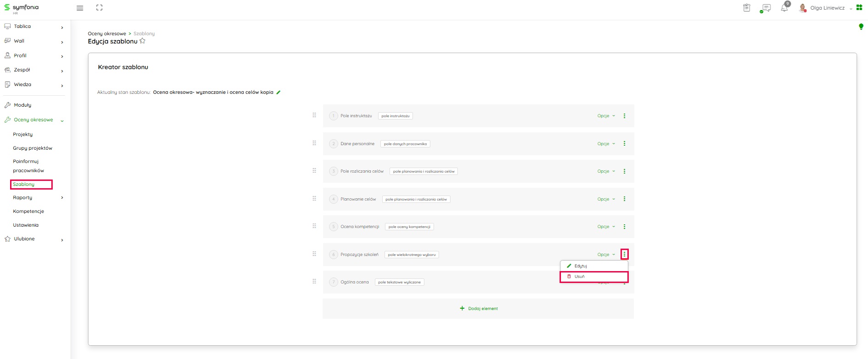Open the notifications bell icon

784,8
